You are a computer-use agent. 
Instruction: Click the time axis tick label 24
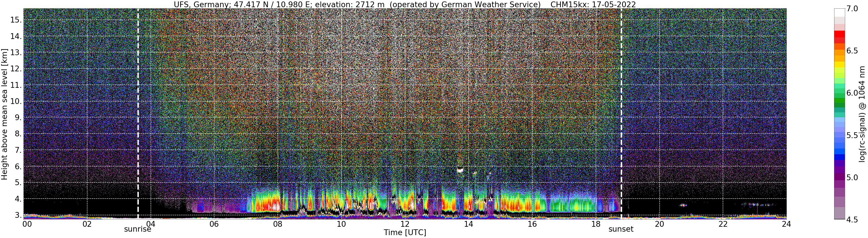pos(786,224)
